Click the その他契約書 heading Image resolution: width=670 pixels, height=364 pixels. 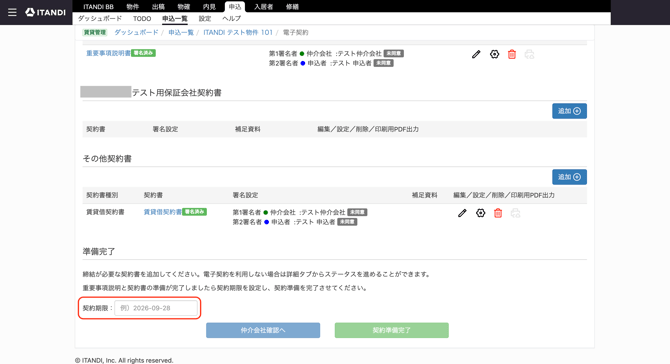(x=107, y=159)
